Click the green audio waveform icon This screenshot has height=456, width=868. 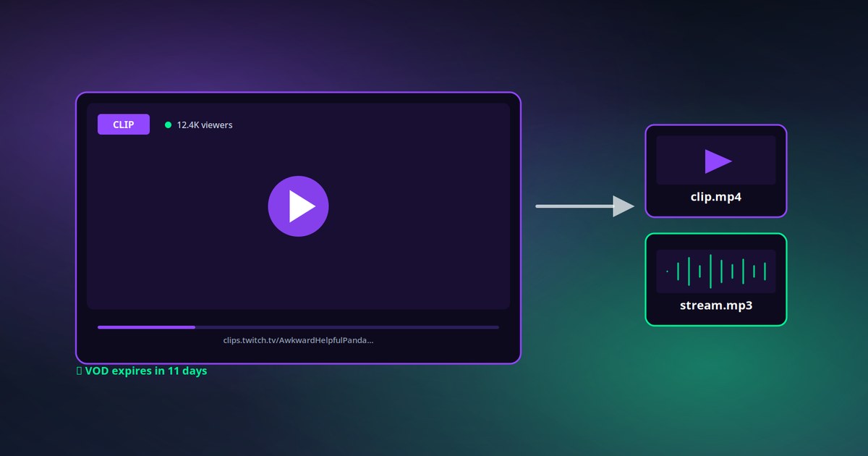pyautogui.click(x=716, y=271)
